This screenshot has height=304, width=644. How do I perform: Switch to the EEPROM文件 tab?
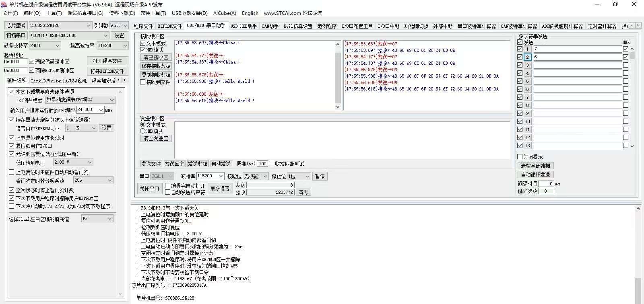170,26
